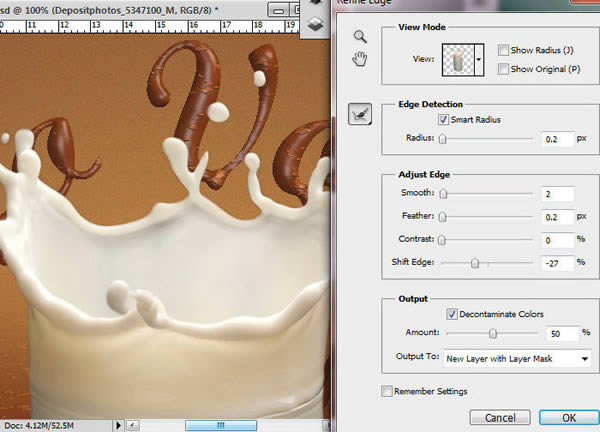Click the Shift Edge value field
Screen dimensions: 600x432
[558, 263]
